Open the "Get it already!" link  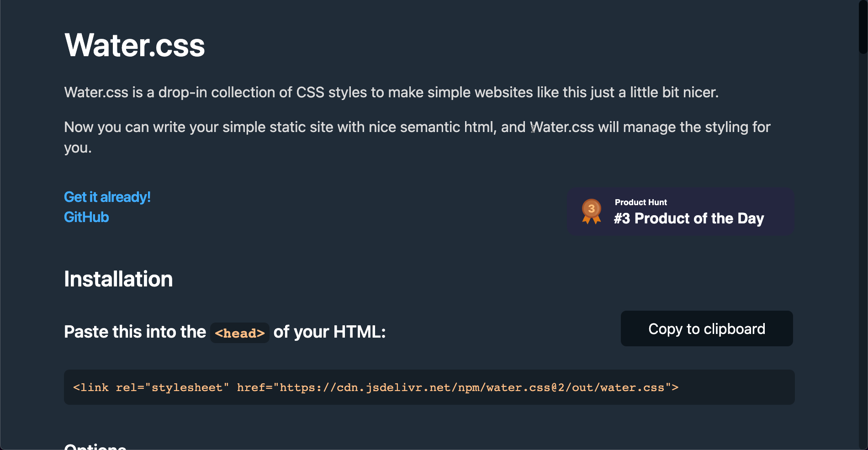coord(107,197)
